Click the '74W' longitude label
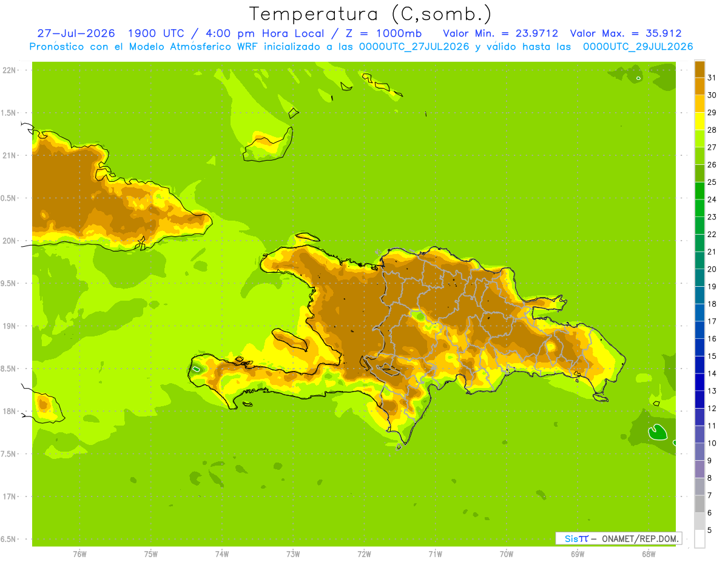 221,554
